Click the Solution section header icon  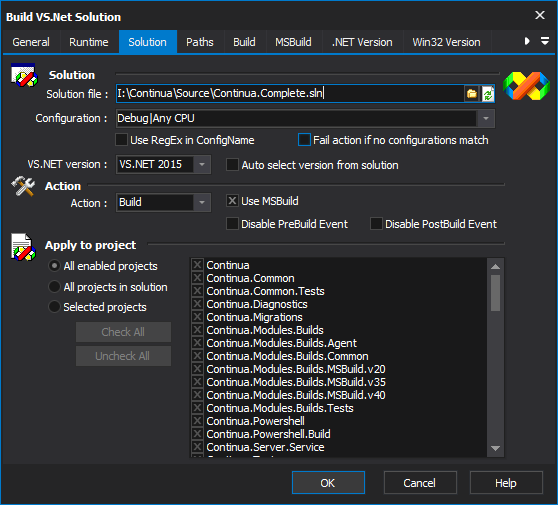24,75
